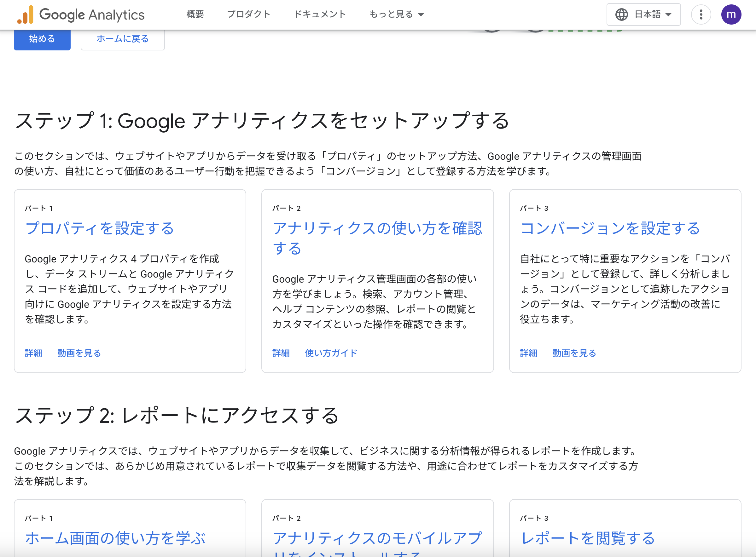This screenshot has height=557, width=756.
Task: Open the ホーム画面の使い方を学ぶ link
Action: [x=115, y=538]
